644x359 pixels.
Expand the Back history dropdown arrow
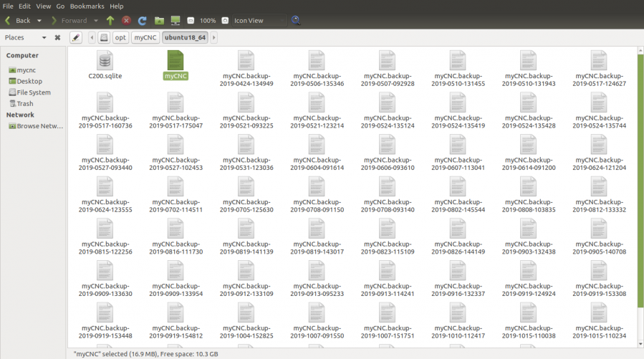pos(39,21)
